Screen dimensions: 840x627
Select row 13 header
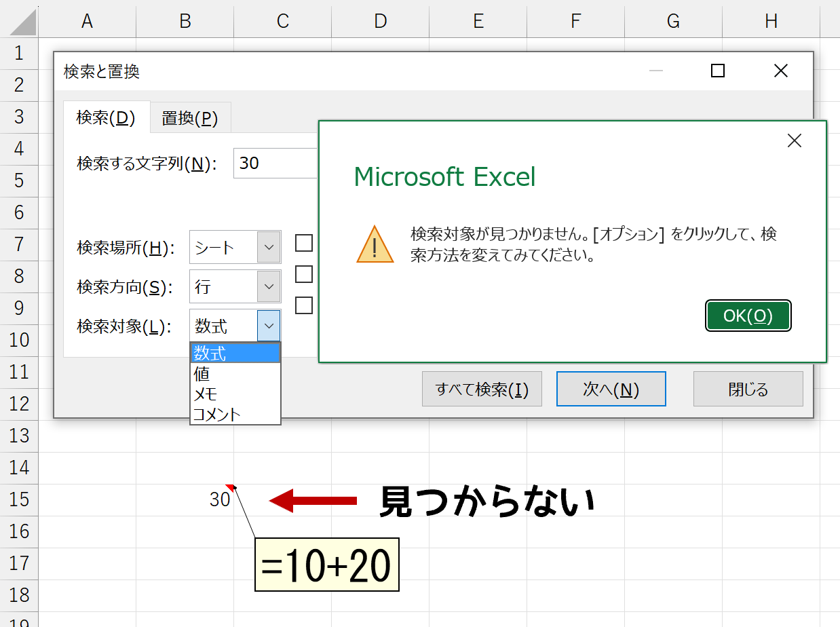(x=19, y=436)
